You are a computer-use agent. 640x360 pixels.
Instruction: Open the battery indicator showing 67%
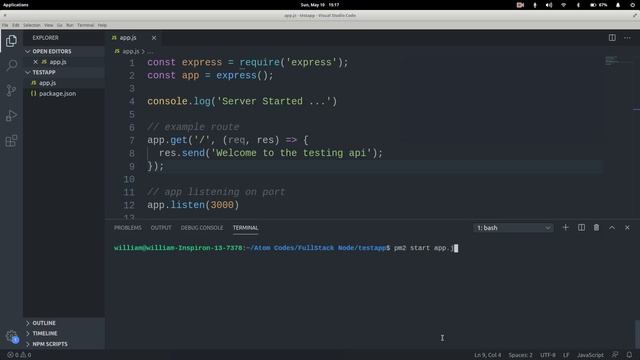599,5
